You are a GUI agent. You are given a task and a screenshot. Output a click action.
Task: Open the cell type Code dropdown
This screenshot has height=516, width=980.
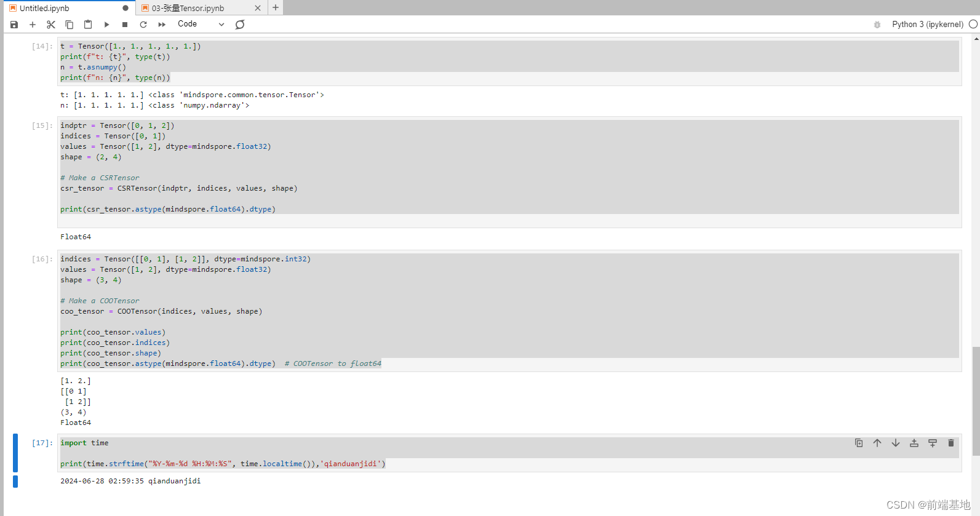coord(201,24)
